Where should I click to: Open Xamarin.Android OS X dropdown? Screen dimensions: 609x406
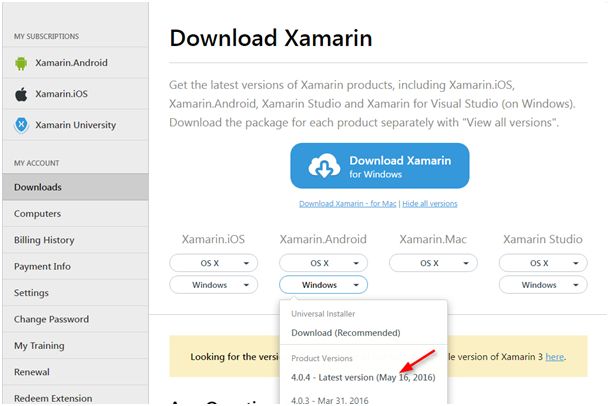click(x=323, y=263)
